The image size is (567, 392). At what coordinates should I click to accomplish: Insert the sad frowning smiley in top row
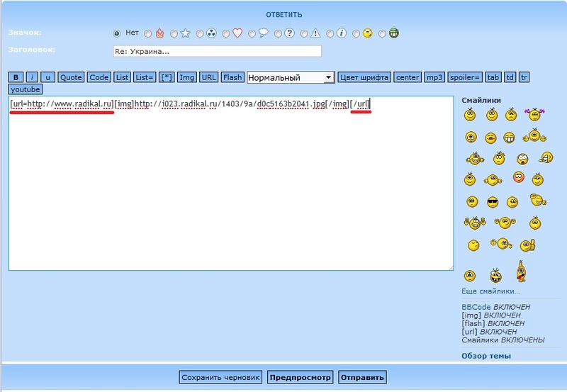[x=511, y=114]
